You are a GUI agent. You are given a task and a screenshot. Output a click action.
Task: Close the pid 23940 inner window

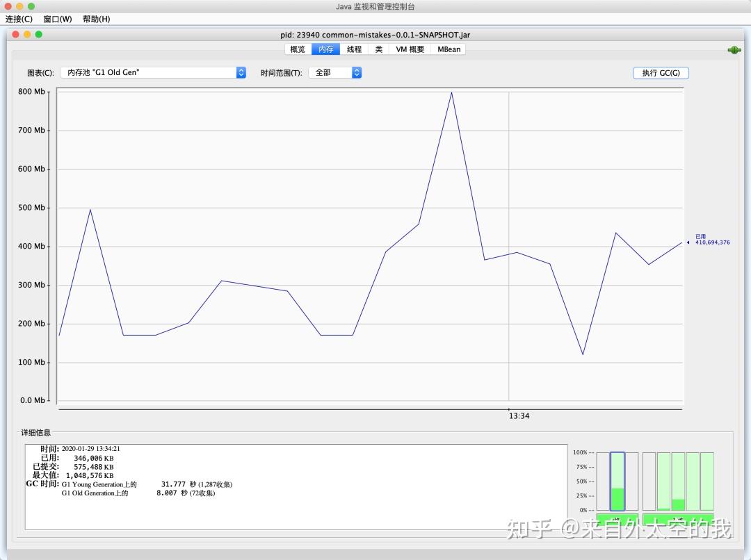15,35
